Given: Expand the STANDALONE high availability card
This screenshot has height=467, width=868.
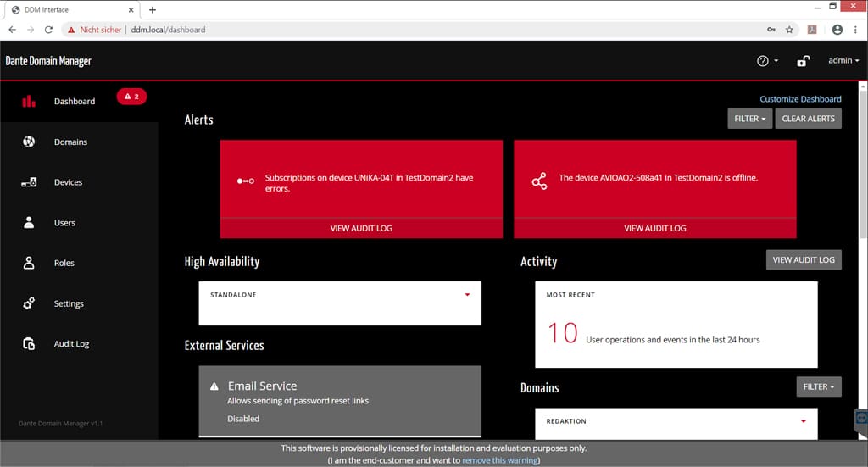Looking at the screenshot, I should click(x=467, y=295).
